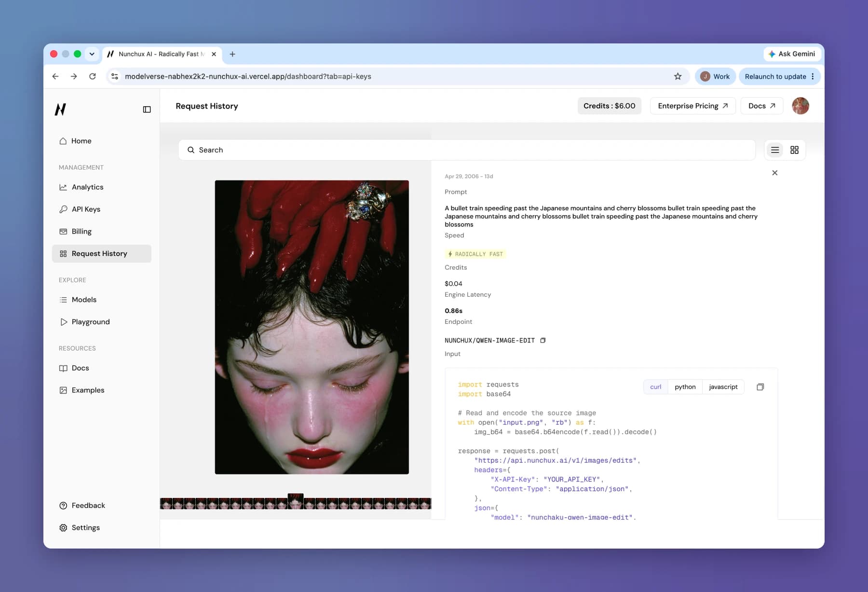Select the first thumbnail in filmstrip
The height and width of the screenshot is (592, 868).
(166, 504)
